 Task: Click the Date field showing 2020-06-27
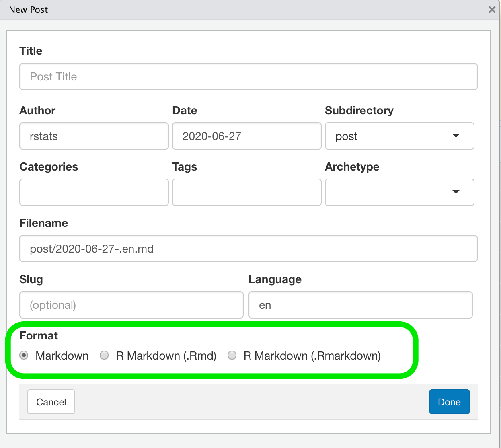pos(247,136)
